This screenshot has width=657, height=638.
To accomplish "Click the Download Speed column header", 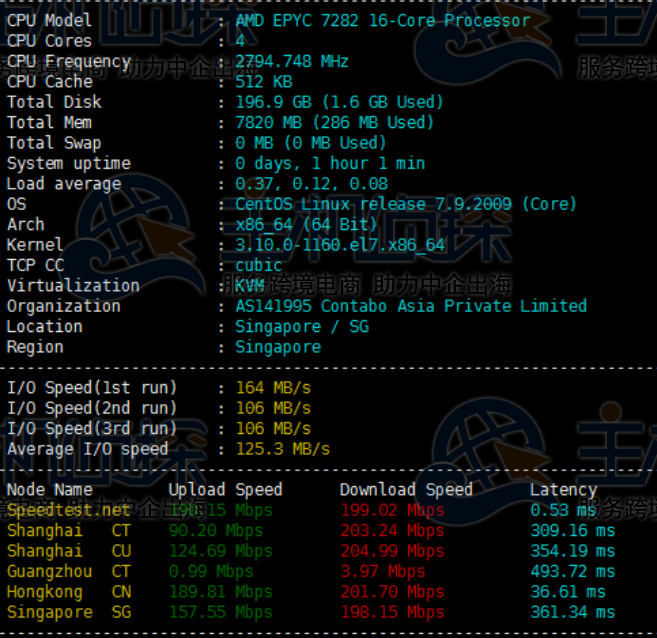I will tap(406, 489).
